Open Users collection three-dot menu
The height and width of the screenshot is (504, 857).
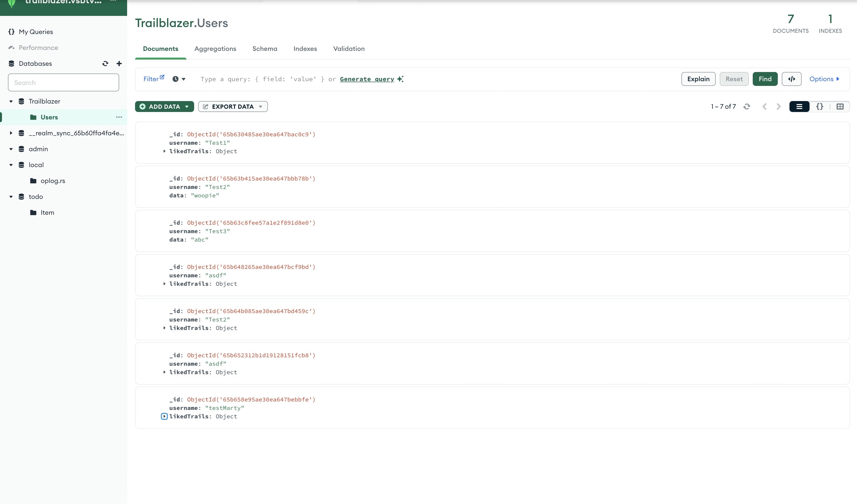point(119,117)
